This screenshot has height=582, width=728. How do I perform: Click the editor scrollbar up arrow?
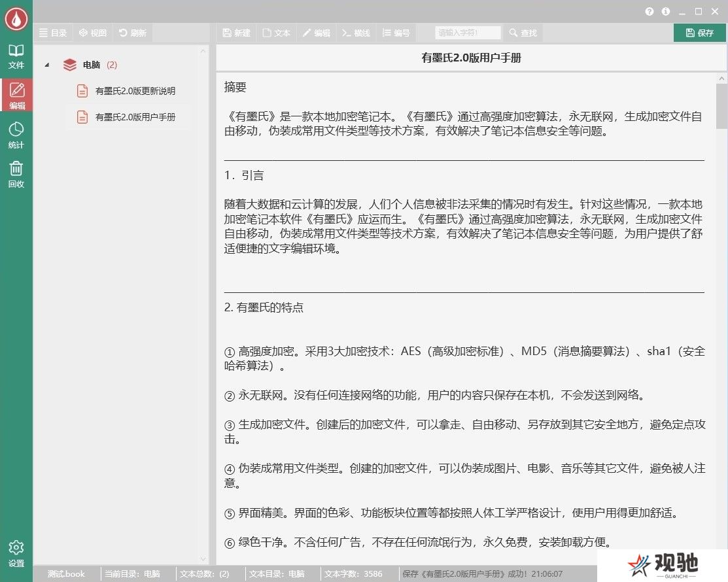pyautogui.click(x=721, y=79)
